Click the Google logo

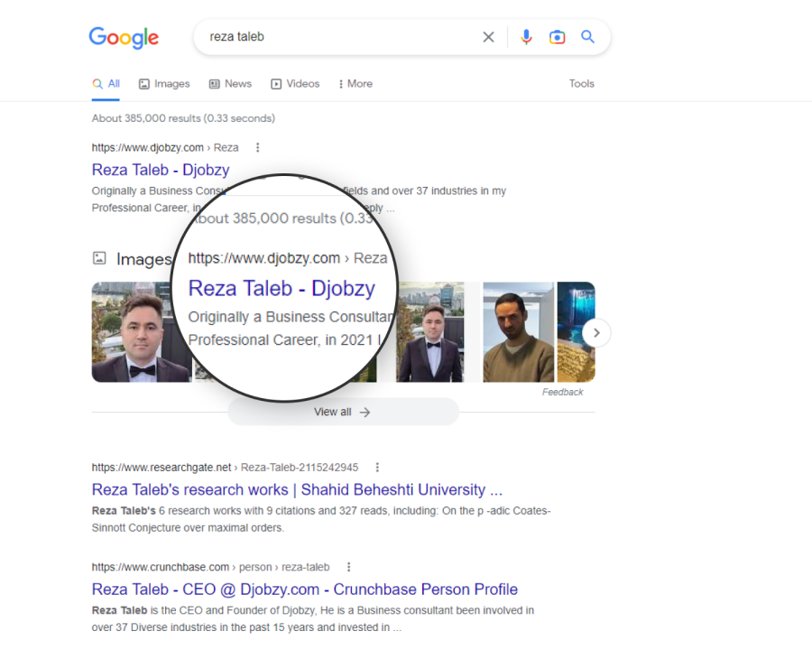pos(124,37)
